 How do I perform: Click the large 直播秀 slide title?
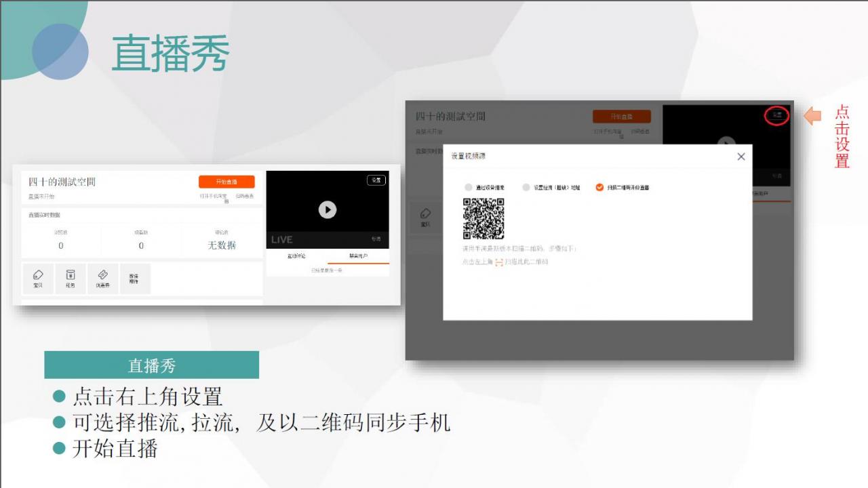tap(170, 54)
